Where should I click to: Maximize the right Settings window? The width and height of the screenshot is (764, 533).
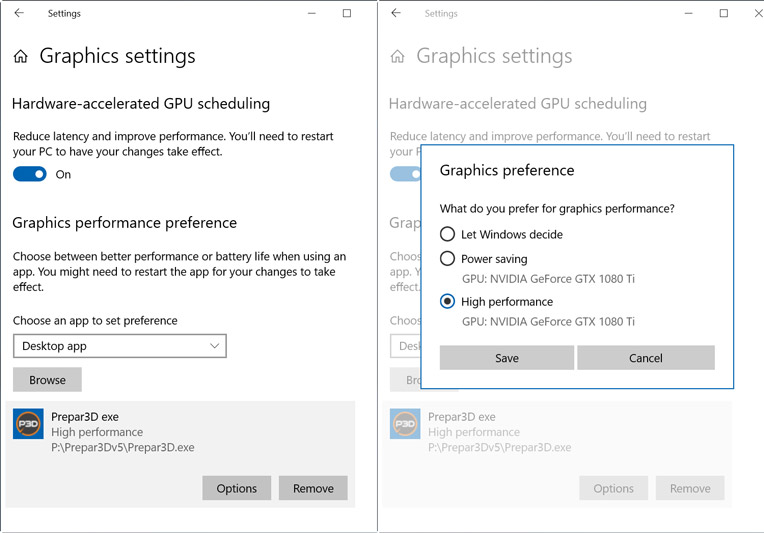tap(724, 14)
